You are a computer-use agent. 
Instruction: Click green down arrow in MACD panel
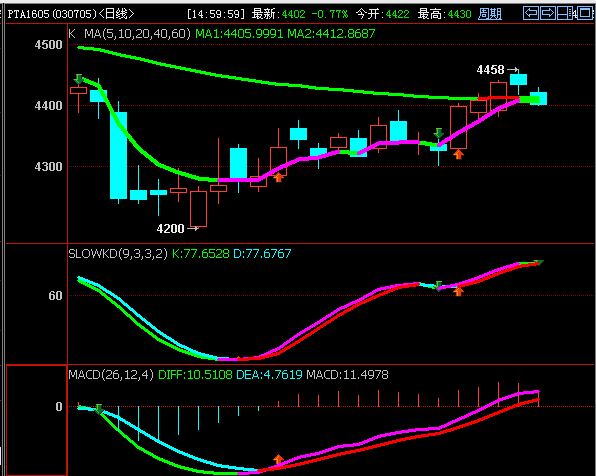point(99,409)
